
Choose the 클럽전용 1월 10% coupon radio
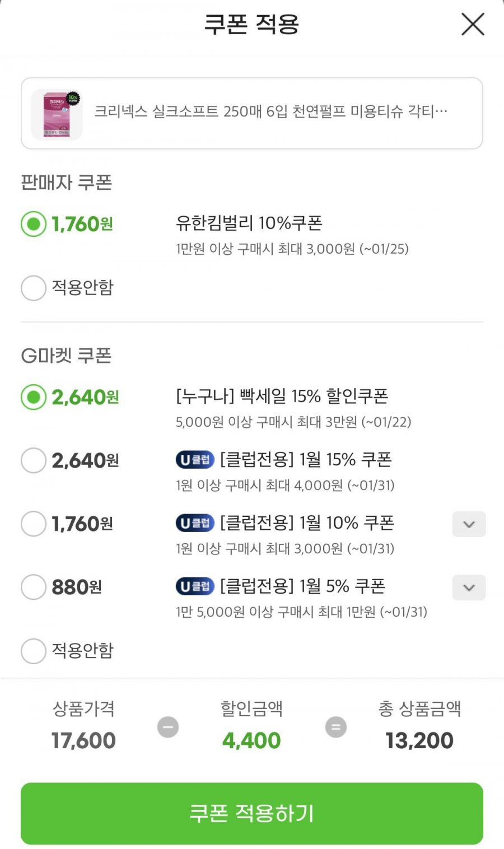point(34,524)
